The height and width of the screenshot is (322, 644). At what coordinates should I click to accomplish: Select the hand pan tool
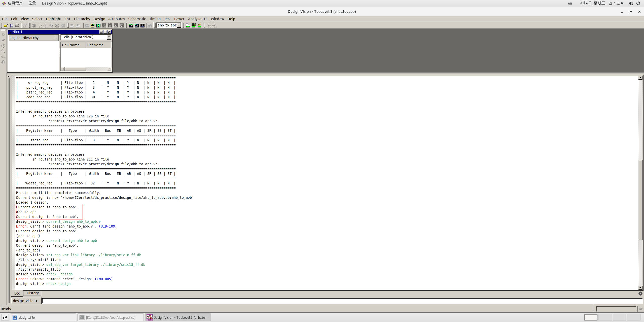[x=3, y=62]
